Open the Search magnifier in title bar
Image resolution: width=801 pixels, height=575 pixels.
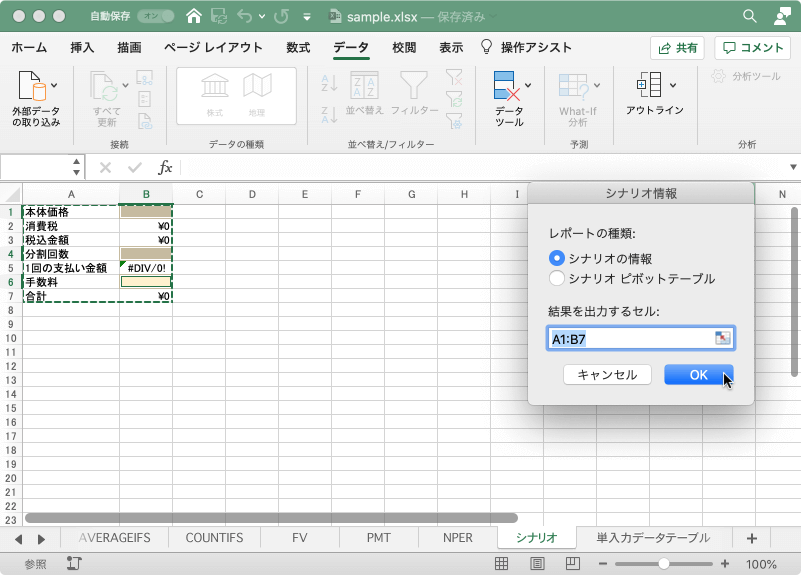(x=749, y=16)
